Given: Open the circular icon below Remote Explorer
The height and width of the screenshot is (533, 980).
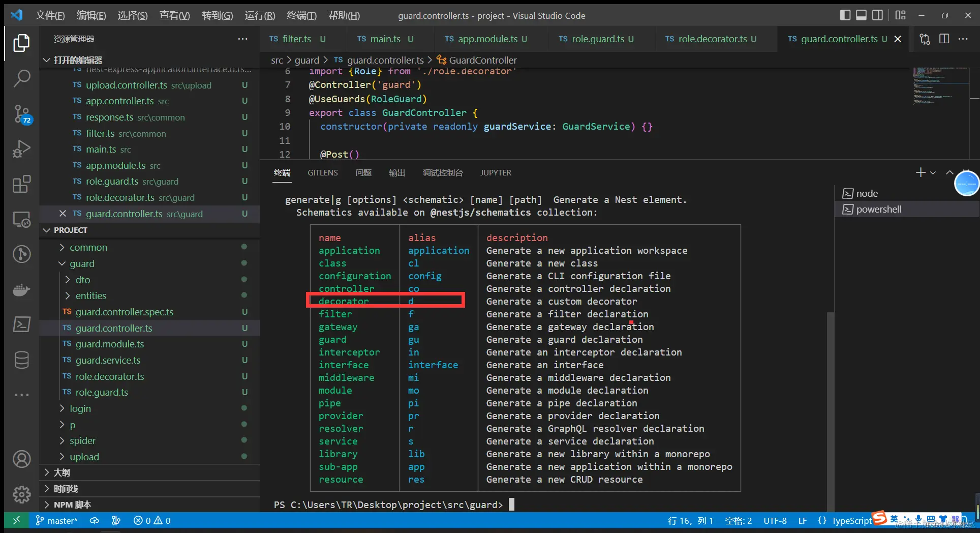Looking at the screenshot, I should tap(21, 254).
